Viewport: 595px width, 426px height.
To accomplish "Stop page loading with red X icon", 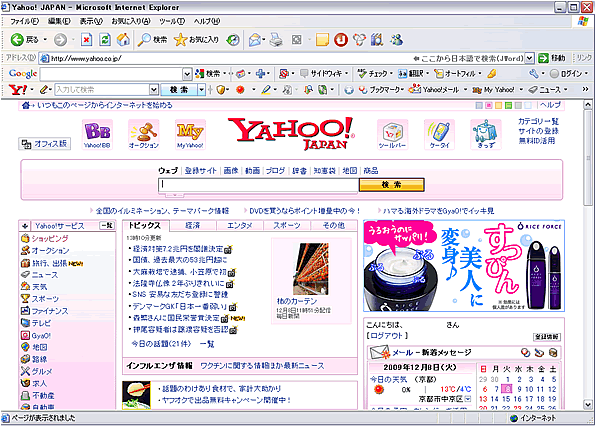I will (x=87, y=39).
